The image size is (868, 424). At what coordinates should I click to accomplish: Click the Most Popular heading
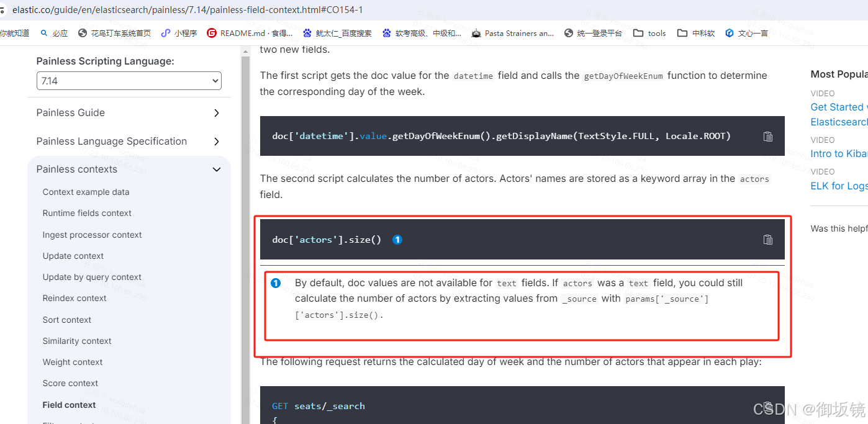[x=839, y=74]
